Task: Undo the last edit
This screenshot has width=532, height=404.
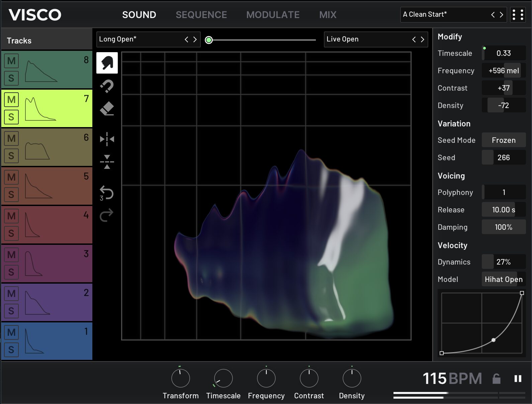Action: (107, 193)
